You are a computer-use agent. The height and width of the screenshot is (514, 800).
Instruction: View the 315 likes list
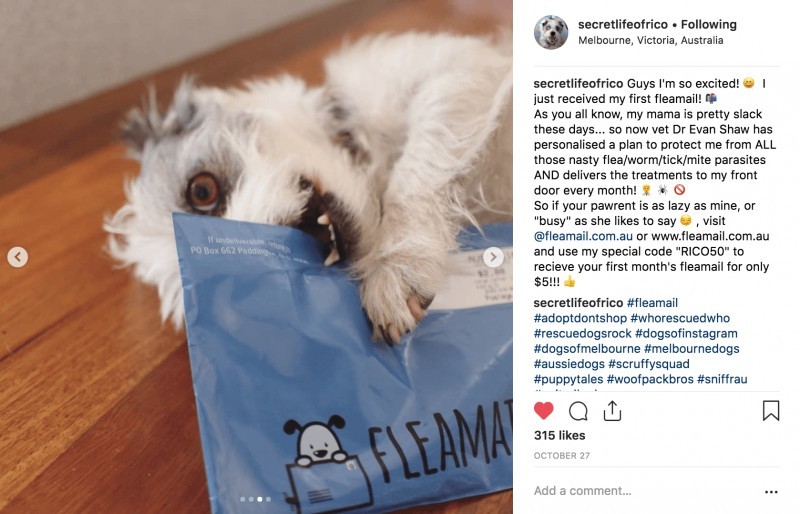(x=559, y=435)
